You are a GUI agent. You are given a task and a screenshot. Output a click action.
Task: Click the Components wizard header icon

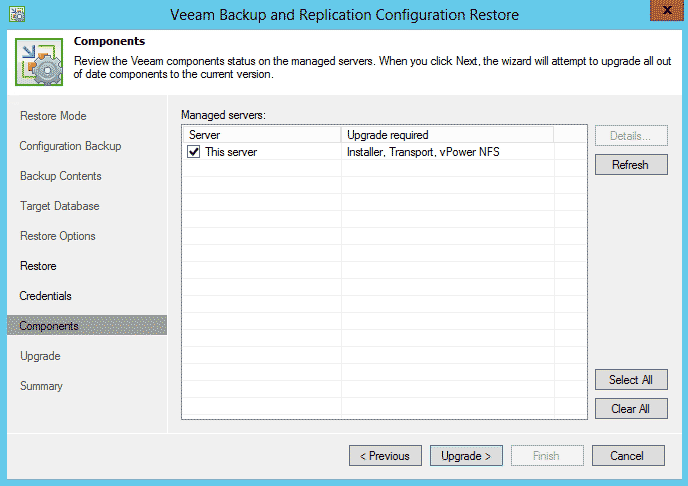(39, 62)
